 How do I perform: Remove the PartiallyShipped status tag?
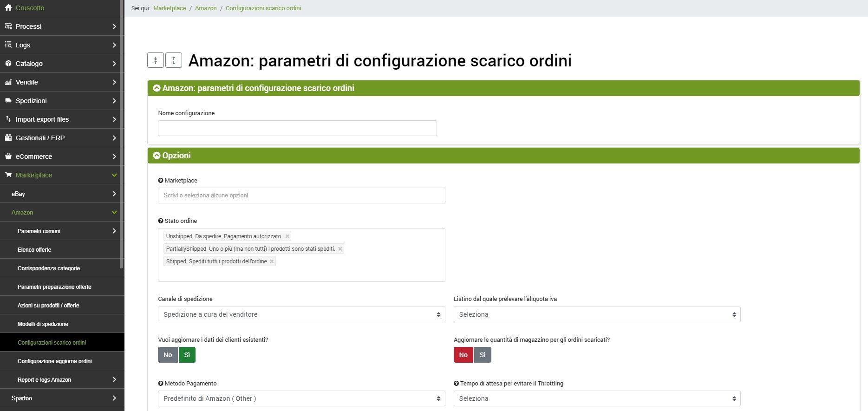340,249
